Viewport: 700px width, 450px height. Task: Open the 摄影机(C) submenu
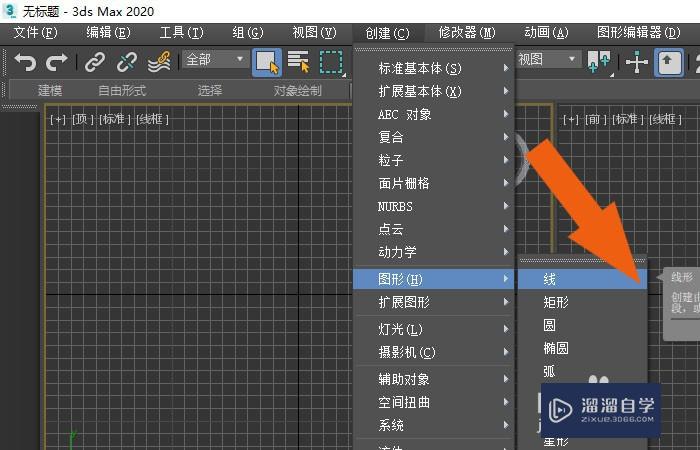pos(433,352)
